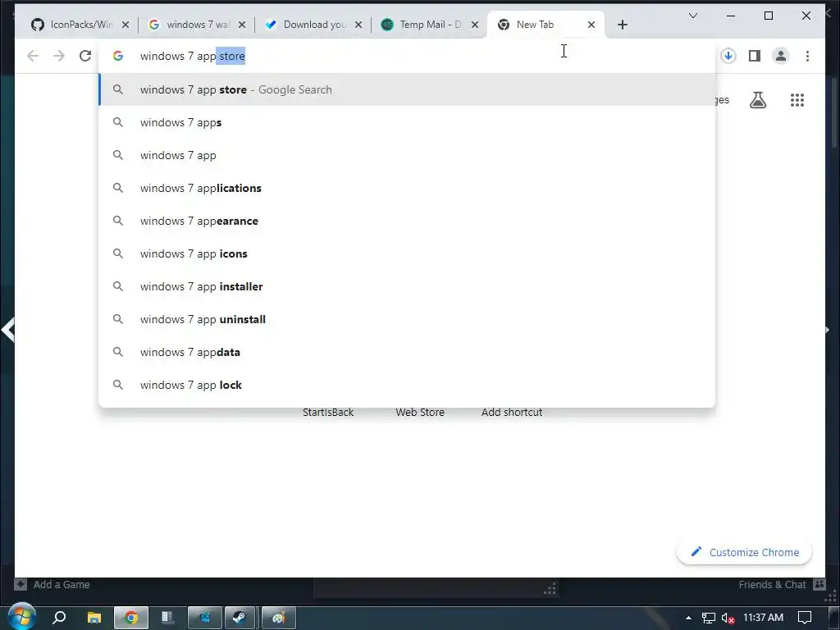The height and width of the screenshot is (630, 840).
Task: Select suggestion windows 7 app store
Action: (x=407, y=89)
